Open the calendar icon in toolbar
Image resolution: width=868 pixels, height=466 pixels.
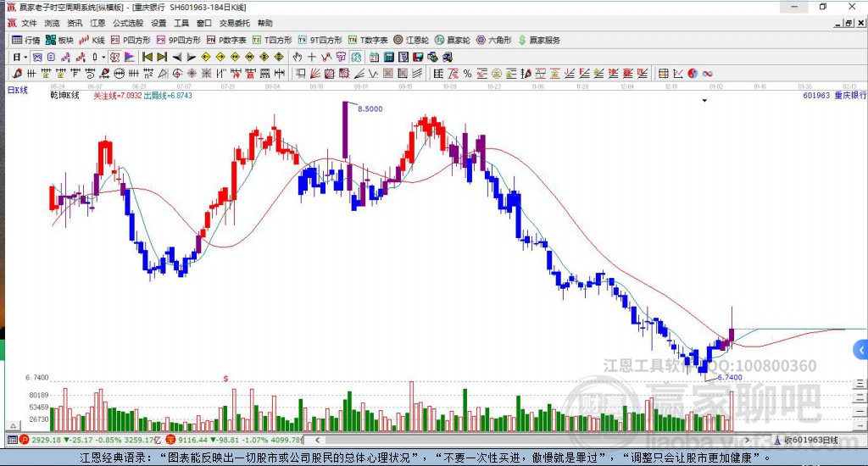tap(374, 57)
